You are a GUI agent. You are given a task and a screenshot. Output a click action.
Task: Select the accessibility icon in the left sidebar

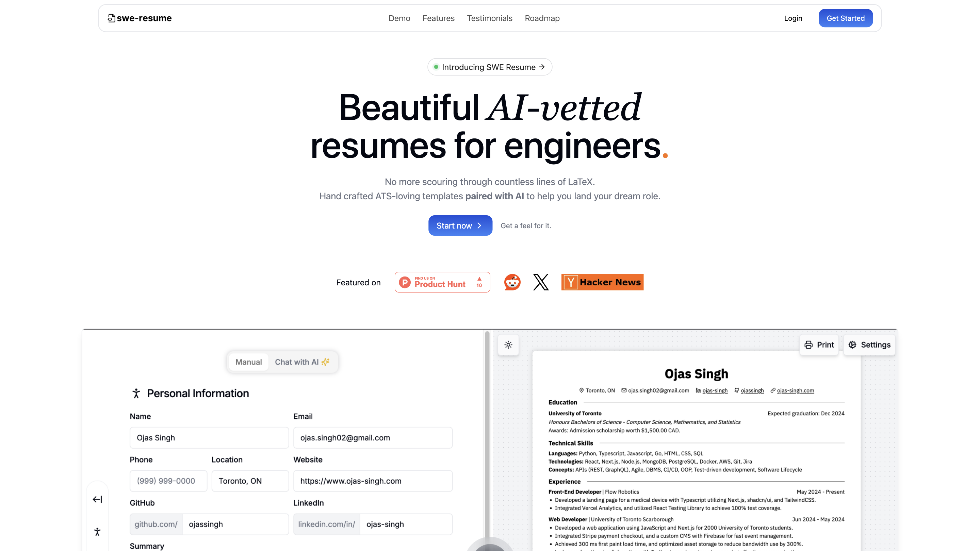tap(97, 532)
